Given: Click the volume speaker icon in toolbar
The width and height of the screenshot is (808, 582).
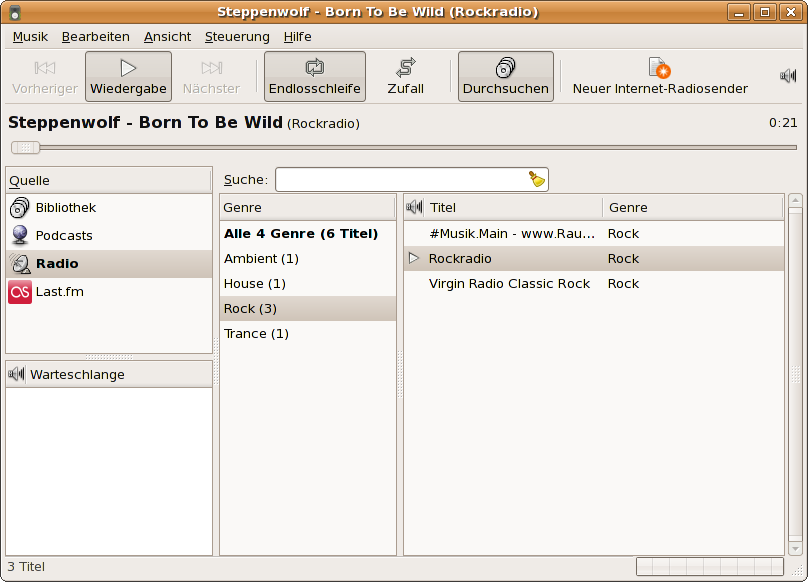Looking at the screenshot, I should click(788, 76).
